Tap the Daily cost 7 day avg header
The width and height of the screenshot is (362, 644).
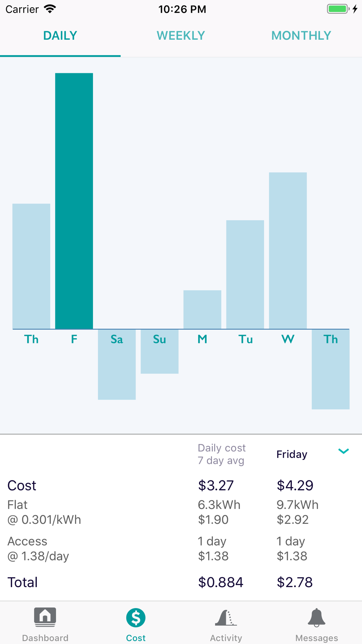click(x=222, y=454)
